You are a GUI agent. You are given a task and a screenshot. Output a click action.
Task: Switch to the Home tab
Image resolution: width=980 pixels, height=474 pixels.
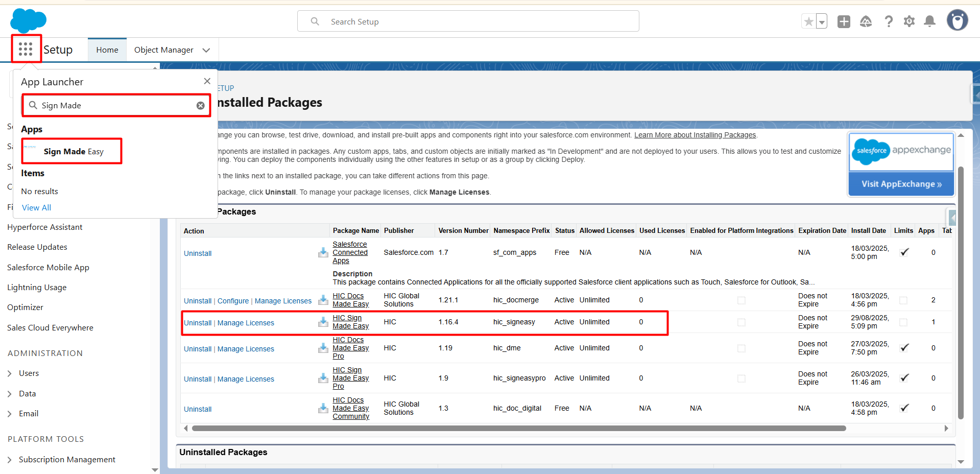coord(107,50)
